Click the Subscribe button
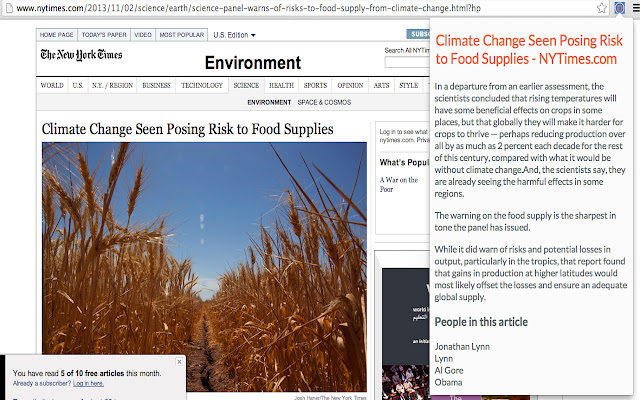This screenshot has width=640, height=400. point(418,34)
